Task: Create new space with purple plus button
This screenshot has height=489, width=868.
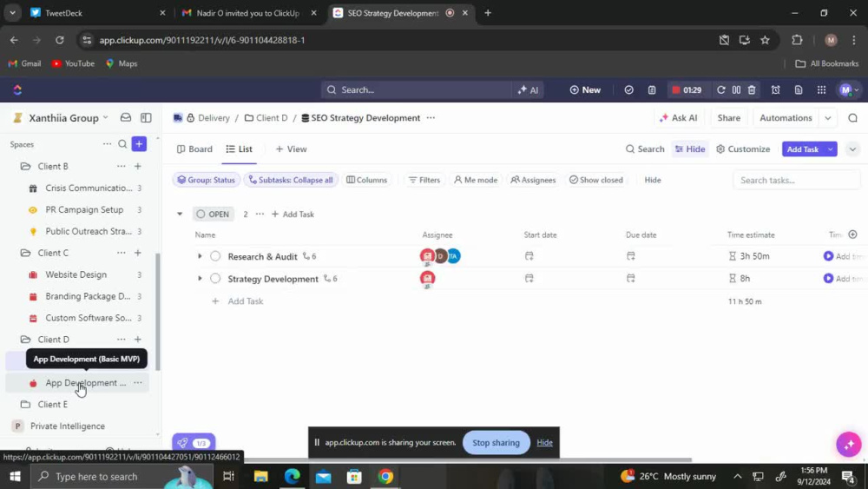Action: [x=139, y=144]
